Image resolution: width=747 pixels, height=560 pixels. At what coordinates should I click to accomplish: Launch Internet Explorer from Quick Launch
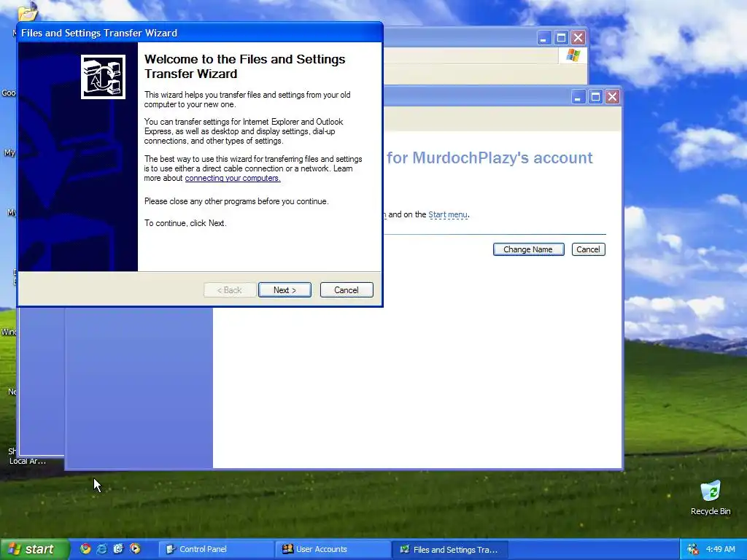coord(101,549)
